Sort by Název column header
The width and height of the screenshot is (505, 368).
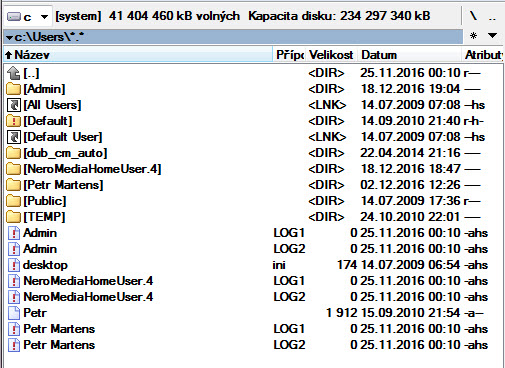tap(138, 55)
